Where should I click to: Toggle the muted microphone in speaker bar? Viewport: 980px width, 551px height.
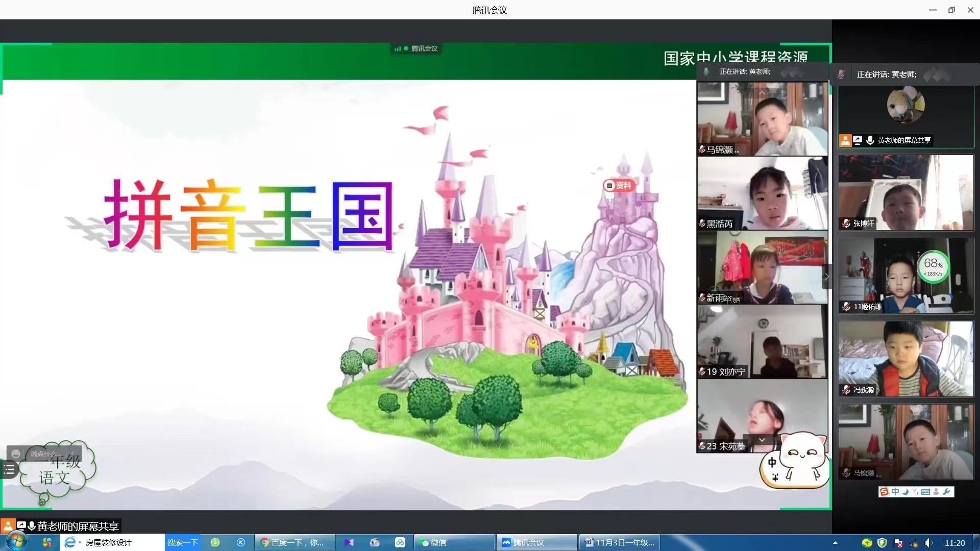(x=841, y=74)
